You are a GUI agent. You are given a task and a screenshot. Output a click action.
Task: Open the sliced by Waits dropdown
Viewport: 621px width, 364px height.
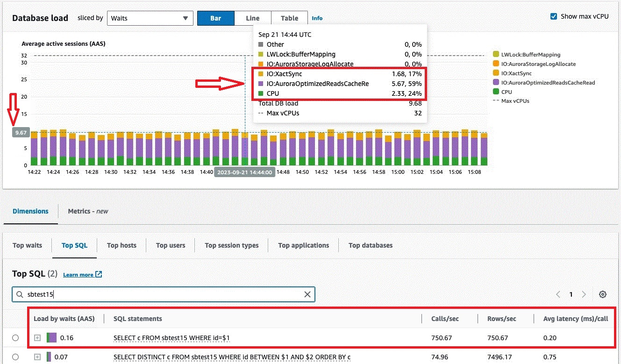[x=150, y=18]
